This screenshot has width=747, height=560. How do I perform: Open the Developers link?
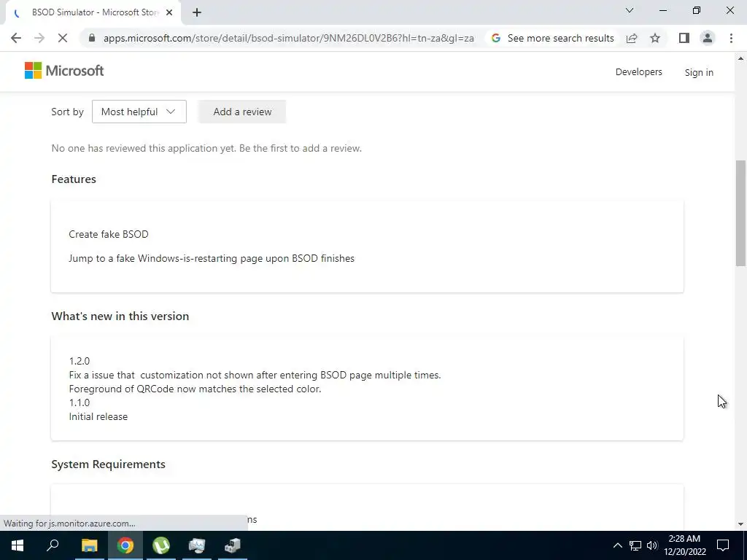638,72
